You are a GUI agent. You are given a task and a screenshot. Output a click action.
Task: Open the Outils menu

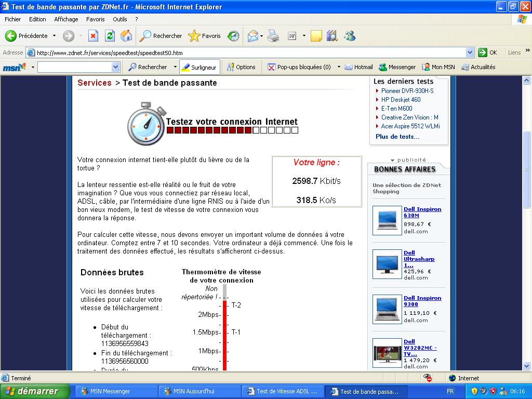[119, 19]
